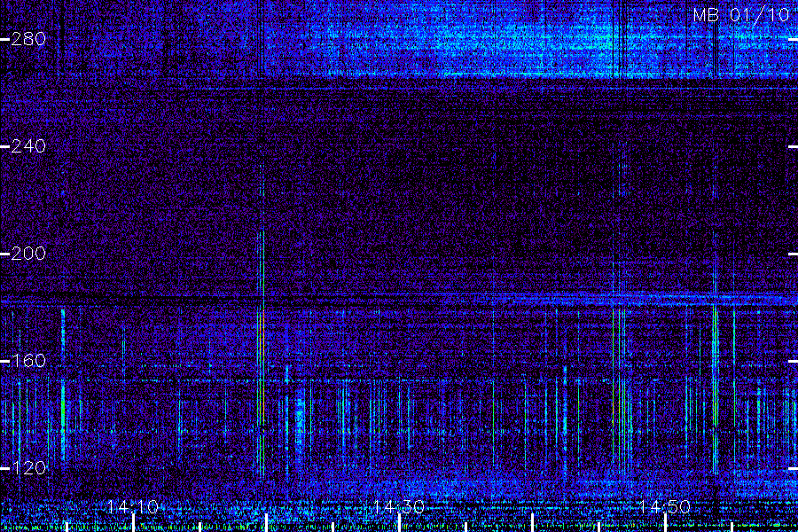
Task: Click the 14:30 time axis label
Action: pos(399,507)
